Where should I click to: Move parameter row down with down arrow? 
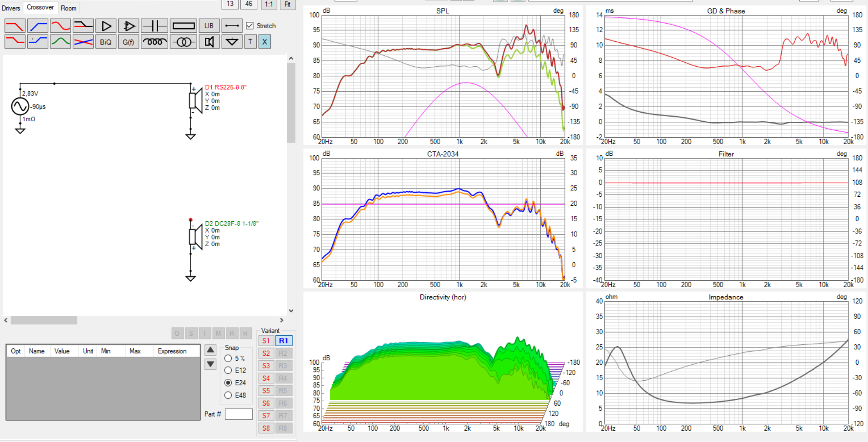pos(210,364)
